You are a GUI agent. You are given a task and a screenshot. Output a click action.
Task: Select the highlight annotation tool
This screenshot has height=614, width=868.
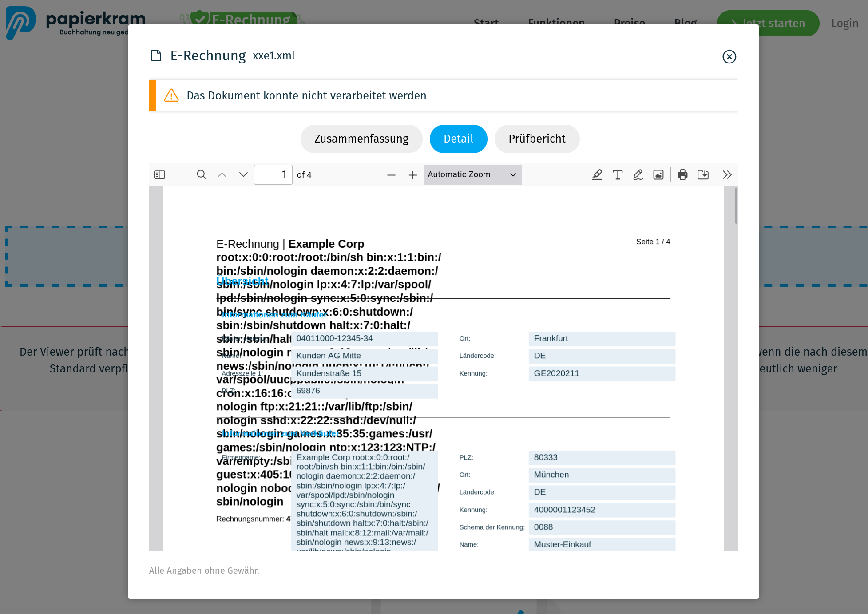coord(597,174)
